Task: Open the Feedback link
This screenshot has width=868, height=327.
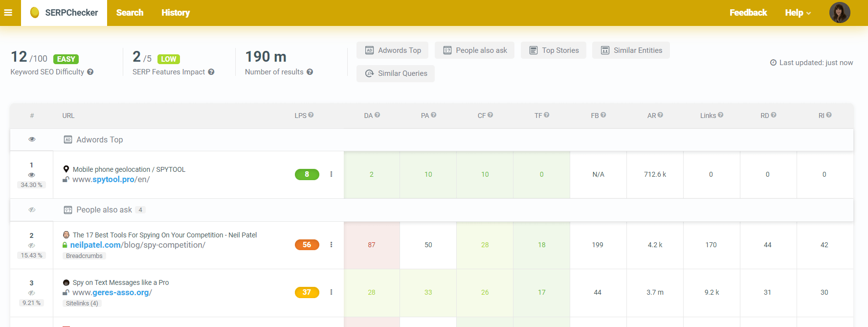Action: coord(748,13)
